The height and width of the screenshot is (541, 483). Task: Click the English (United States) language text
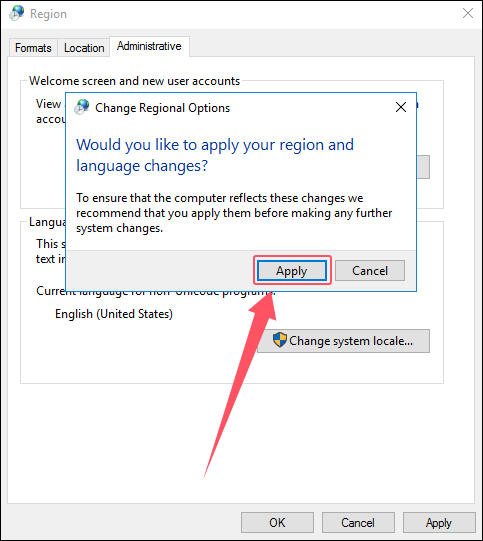(x=114, y=314)
